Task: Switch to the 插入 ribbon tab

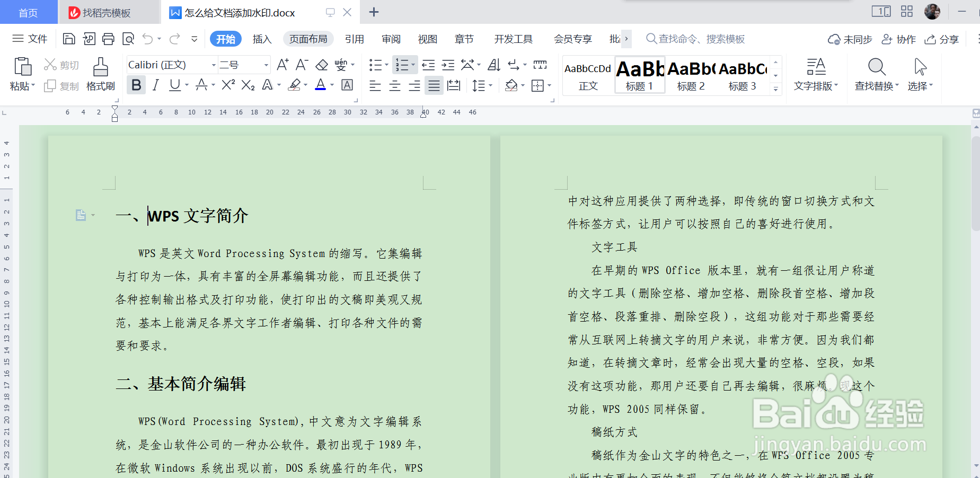Action: coord(262,39)
